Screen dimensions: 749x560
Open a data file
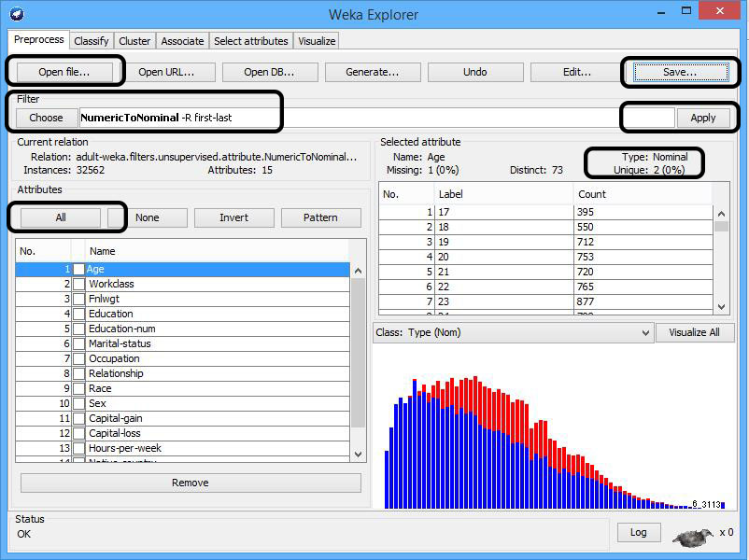(64, 71)
